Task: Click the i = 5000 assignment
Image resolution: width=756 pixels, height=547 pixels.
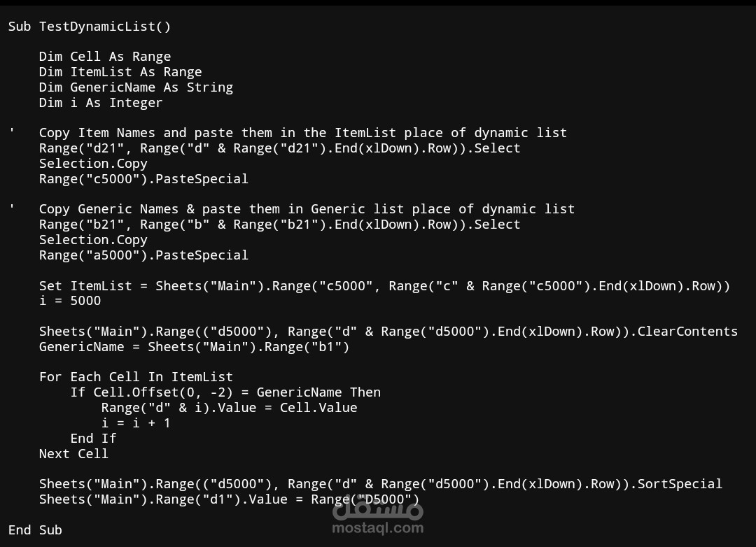Action: (70, 301)
